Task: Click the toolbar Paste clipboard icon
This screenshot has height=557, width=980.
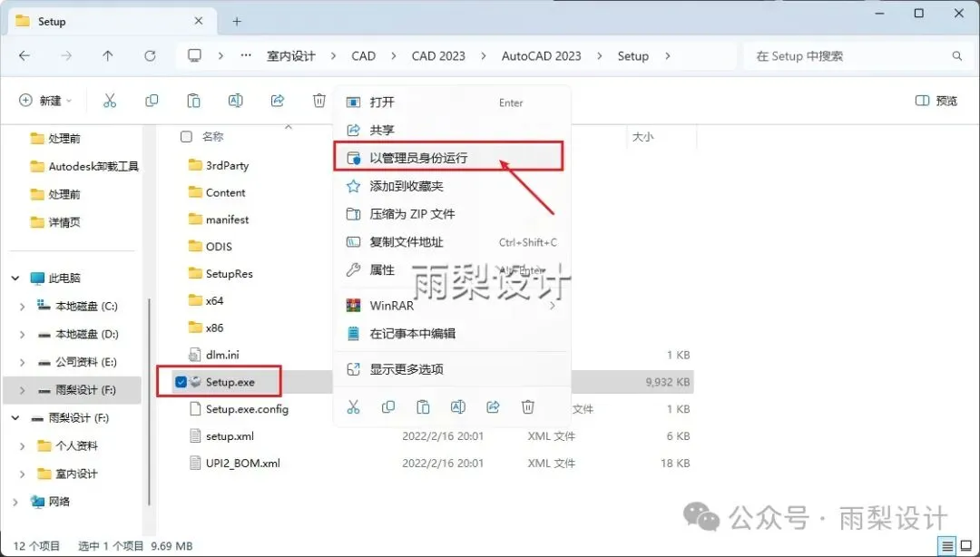Action: coord(194,101)
